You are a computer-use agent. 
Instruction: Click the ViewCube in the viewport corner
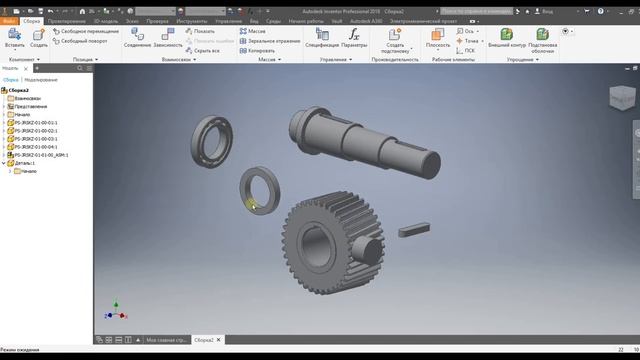622,98
